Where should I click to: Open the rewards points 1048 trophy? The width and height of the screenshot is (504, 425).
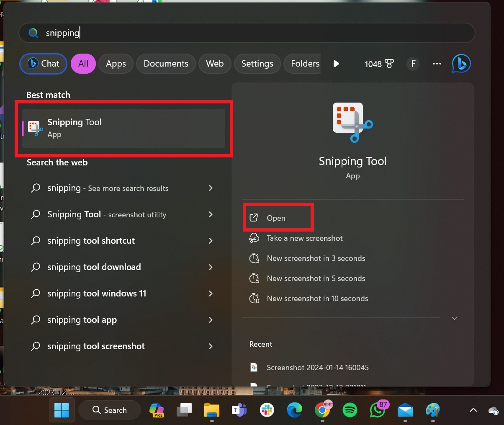[379, 64]
